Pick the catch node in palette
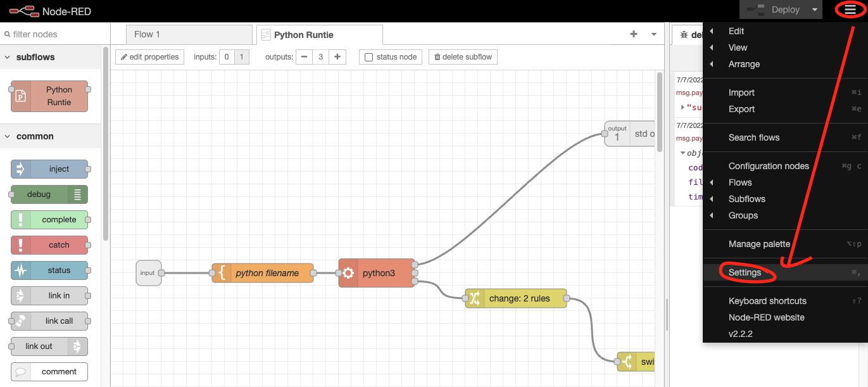The height and width of the screenshot is (387, 868). coord(49,245)
